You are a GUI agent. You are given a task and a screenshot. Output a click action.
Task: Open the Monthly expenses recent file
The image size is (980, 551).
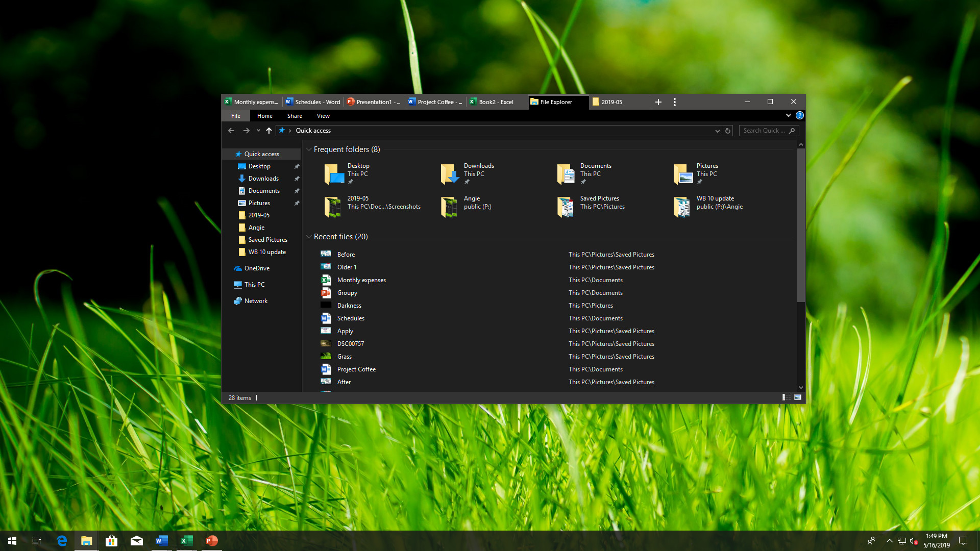pyautogui.click(x=361, y=279)
